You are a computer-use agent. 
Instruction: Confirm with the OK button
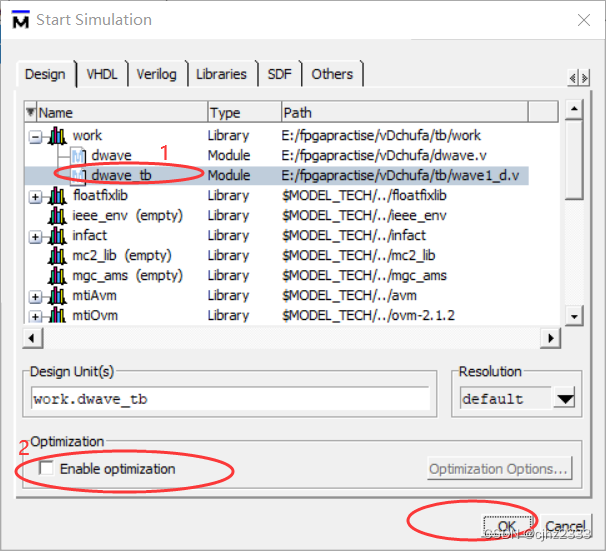point(507,526)
